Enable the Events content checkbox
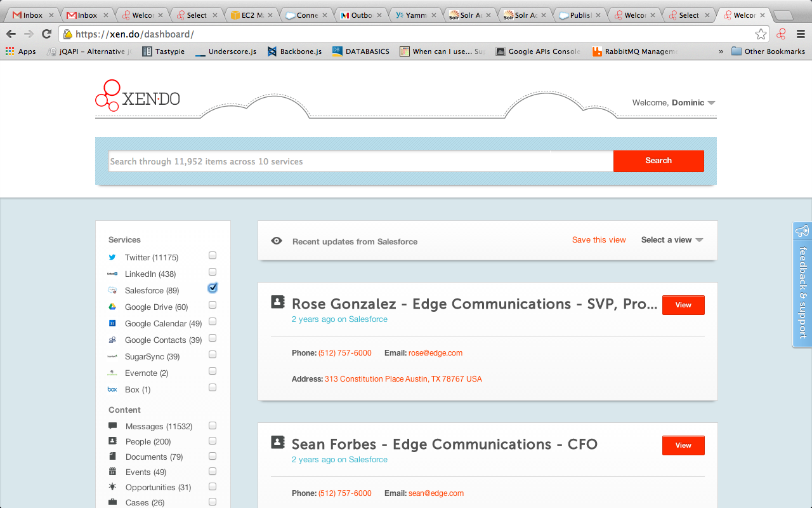 point(213,471)
